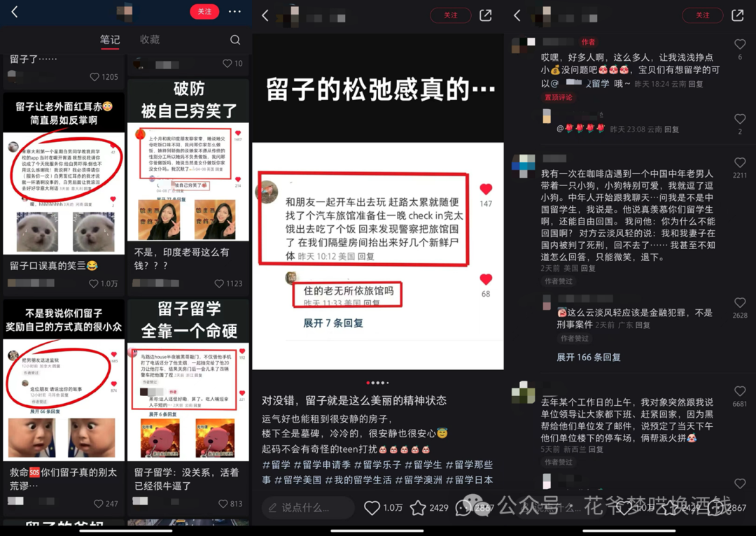This screenshot has height=536, width=756.
Task: Focus the 说点什么 comment input field
Action: (x=308, y=507)
